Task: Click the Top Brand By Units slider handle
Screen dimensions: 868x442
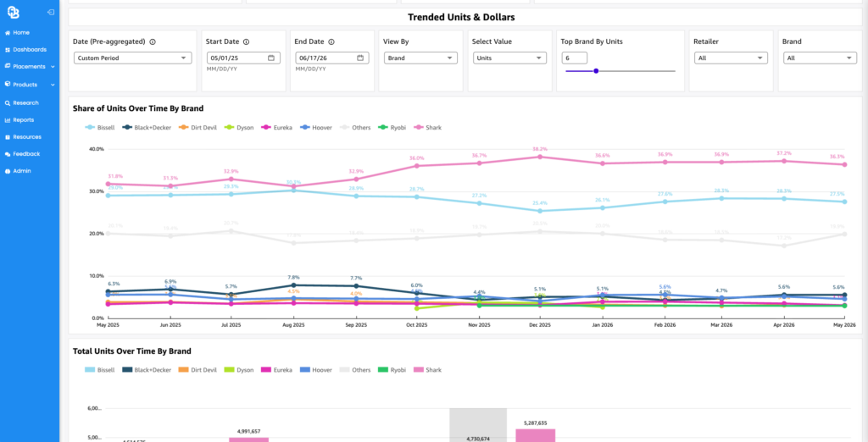Action: click(x=596, y=71)
